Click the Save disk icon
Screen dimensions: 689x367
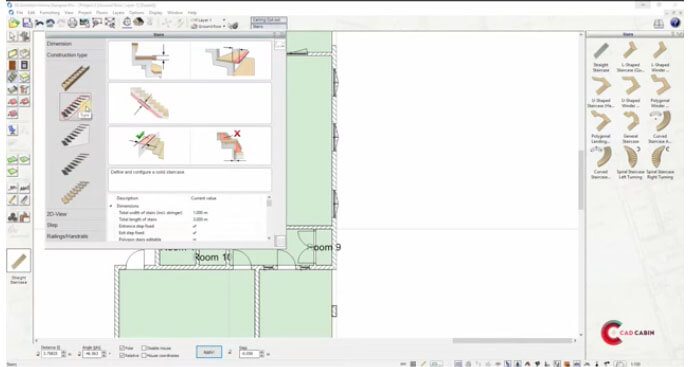click(27, 23)
